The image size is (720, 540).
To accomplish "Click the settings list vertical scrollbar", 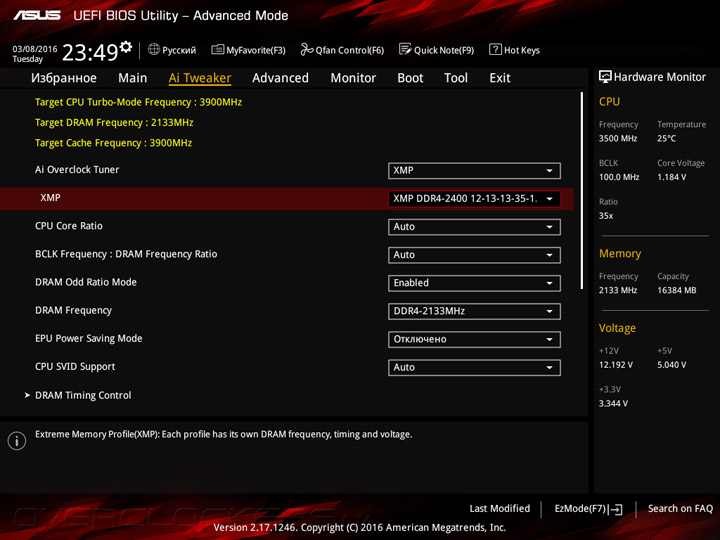I will [x=582, y=191].
